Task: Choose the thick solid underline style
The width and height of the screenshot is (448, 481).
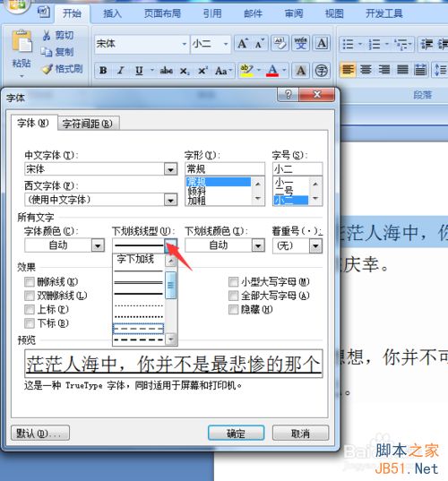Action: [138, 294]
